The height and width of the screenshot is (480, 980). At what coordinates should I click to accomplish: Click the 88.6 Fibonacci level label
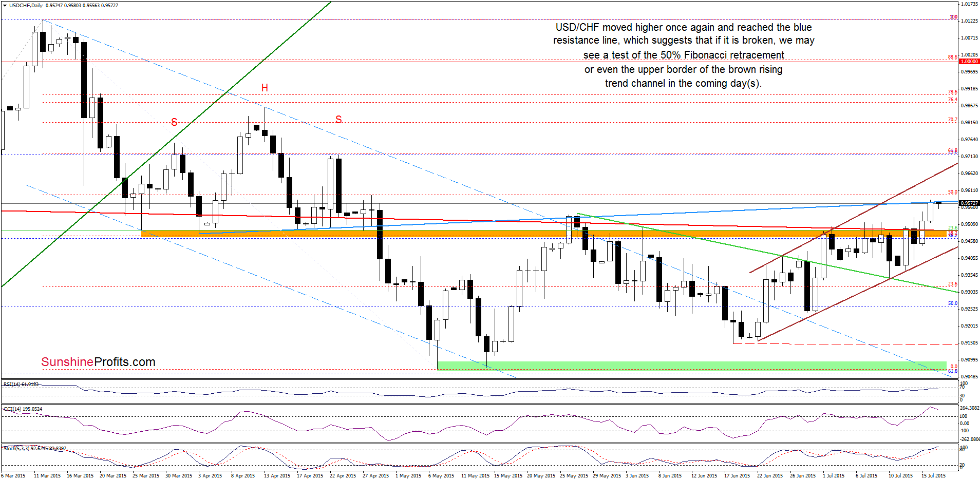click(952, 57)
